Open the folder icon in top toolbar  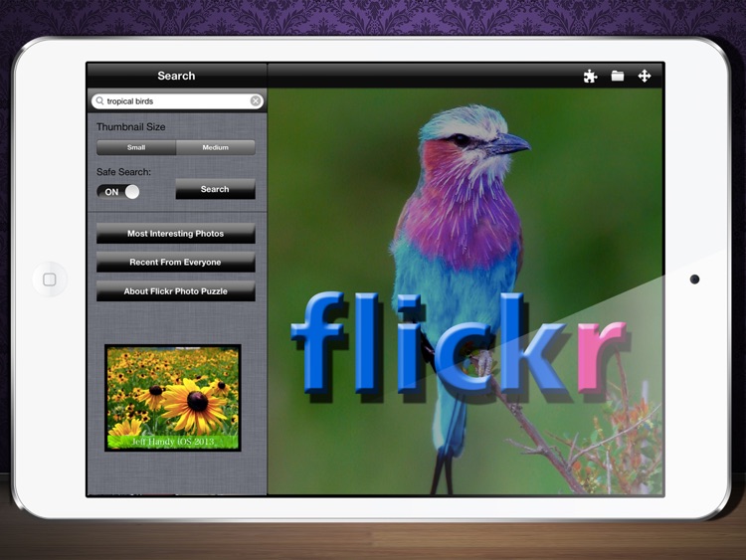618,76
